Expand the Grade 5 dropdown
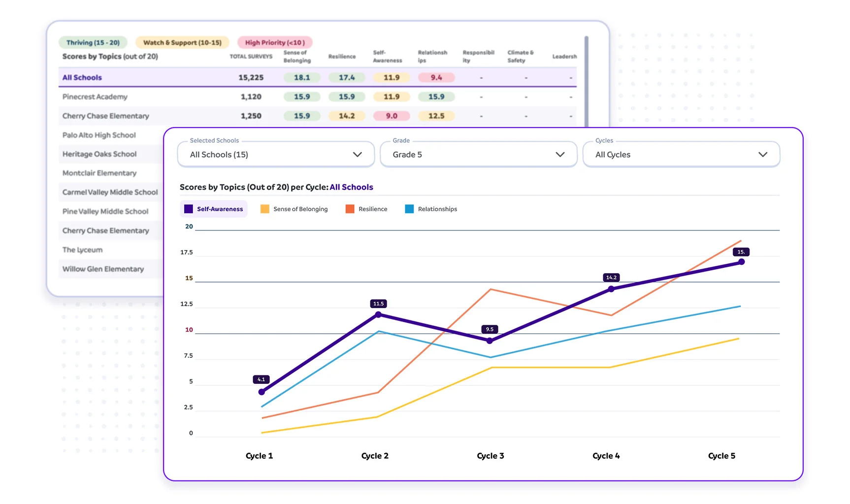The height and width of the screenshot is (504, 850). click(478, 155)
